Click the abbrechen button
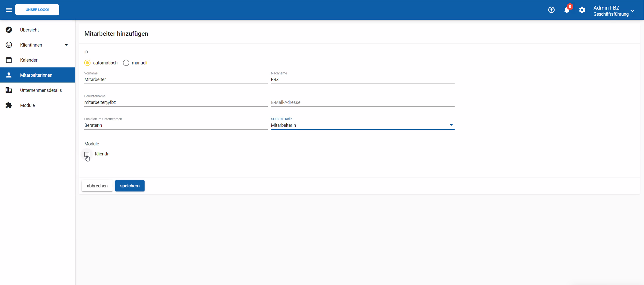 coord(97,186)
